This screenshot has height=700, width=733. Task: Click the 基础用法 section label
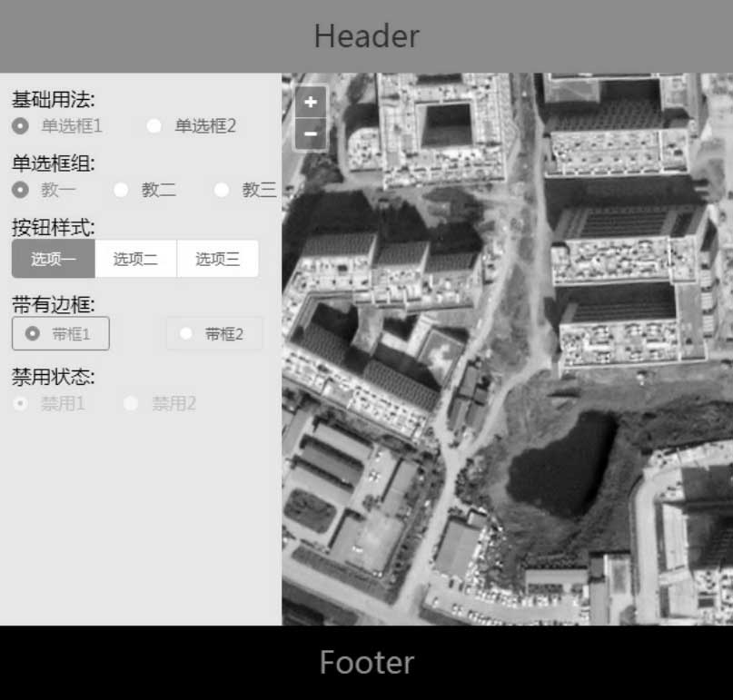click(53, 100)
